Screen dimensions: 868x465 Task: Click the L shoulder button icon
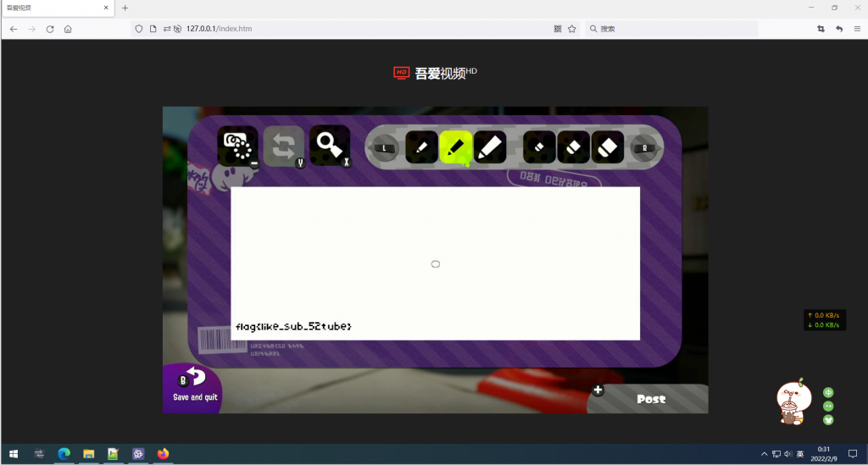(x=384, y=148)
